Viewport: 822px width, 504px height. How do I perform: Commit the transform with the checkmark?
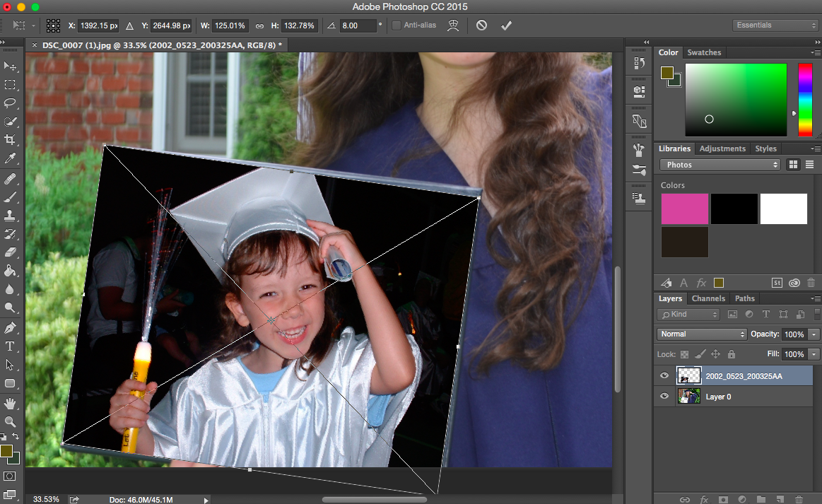[x=506, y=25]
